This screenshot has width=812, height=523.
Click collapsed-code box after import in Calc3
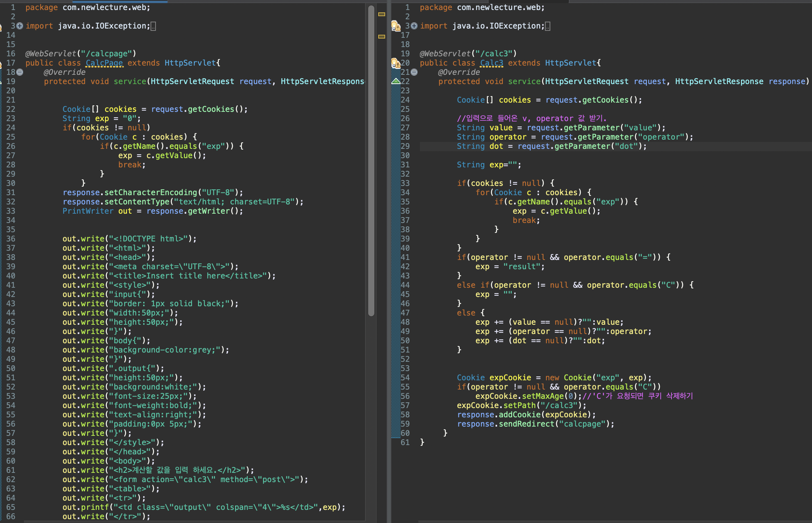click(x=548, y=26)
